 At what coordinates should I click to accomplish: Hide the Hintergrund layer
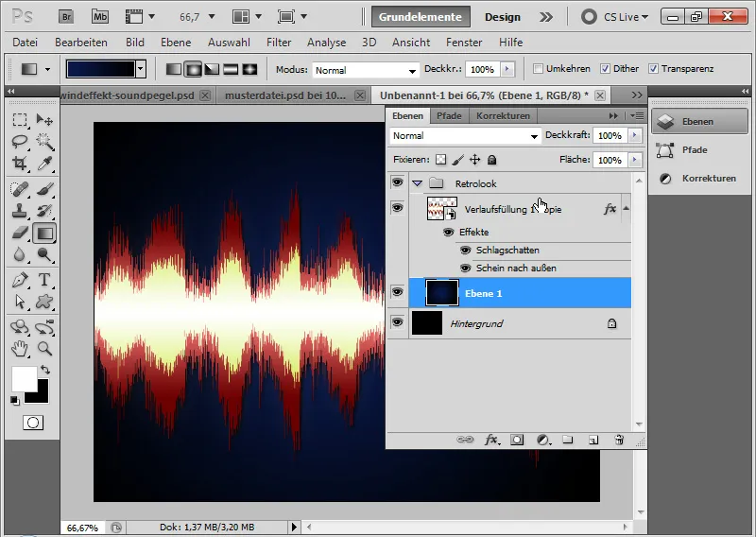[x=397, y=321]
